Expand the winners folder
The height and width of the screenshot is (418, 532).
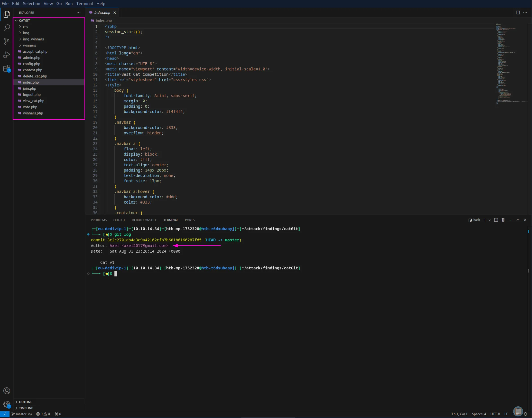click(x=49, y=45)
